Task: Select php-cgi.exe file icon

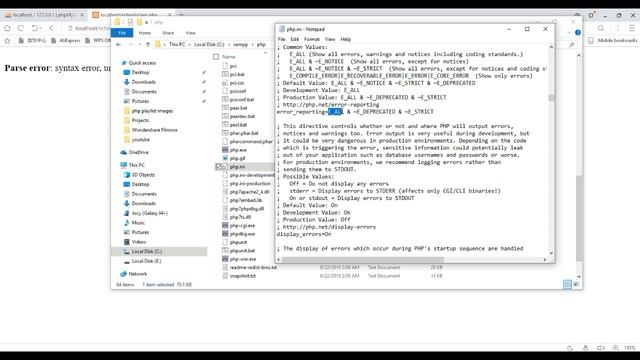Action: tap(225, 225)
